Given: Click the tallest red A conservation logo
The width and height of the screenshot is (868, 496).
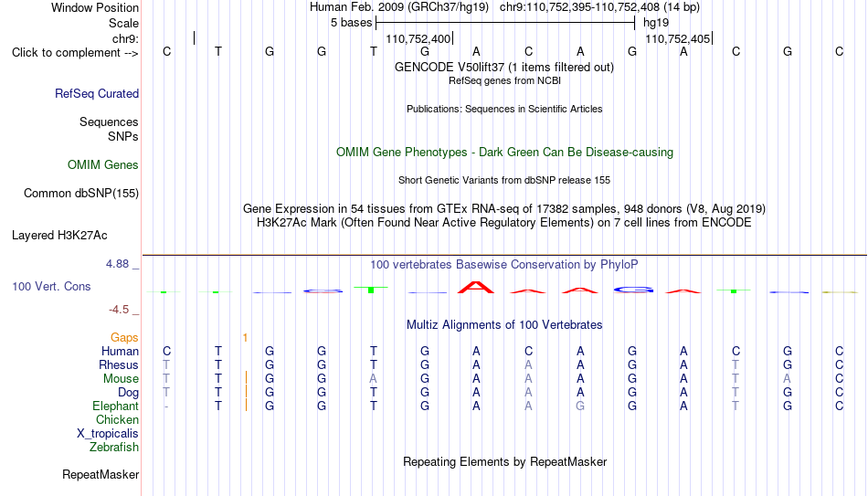Looking at the screenshot, I should point(476,287).
